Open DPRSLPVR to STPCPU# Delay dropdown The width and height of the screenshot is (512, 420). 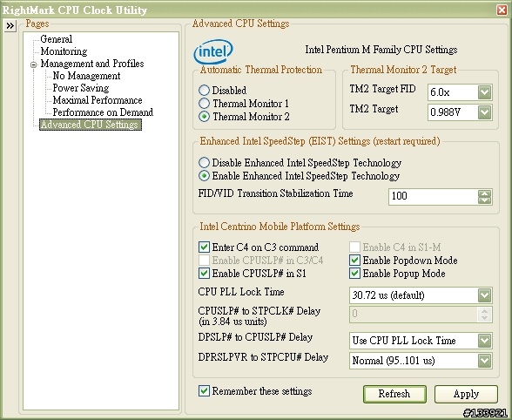[484, 361]
